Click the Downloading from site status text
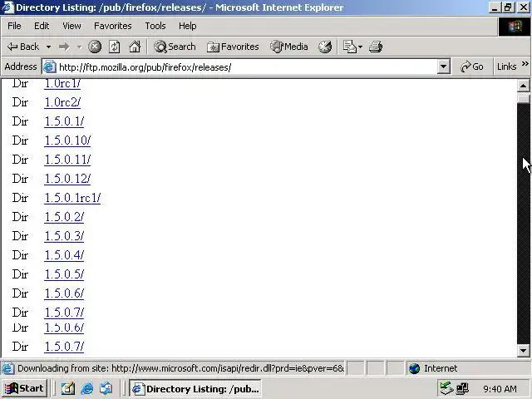The width and height of the screenshot is (532, 399). click(x=180, y=368)
